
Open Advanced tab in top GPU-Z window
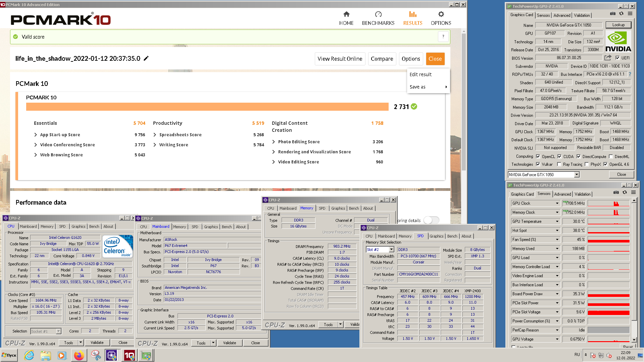click(x=562, y=15)
